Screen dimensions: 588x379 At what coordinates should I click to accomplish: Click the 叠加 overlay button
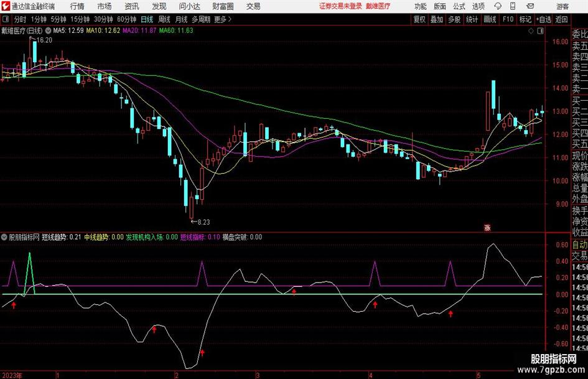coord(437,19)
